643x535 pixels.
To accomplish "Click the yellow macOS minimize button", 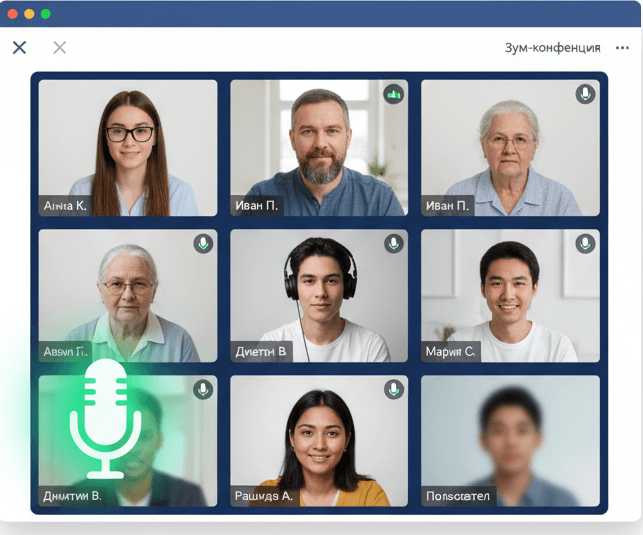I will 29,14.
